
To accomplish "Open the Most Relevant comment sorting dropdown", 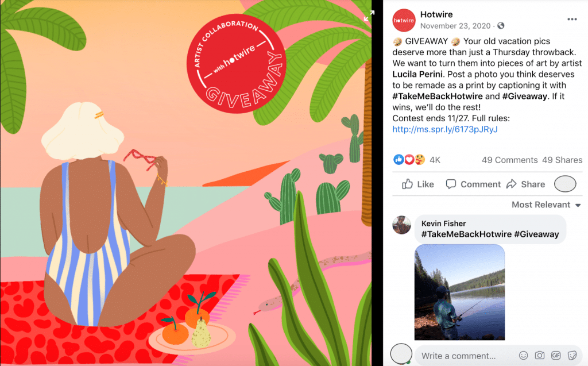I will pos(546,205).
